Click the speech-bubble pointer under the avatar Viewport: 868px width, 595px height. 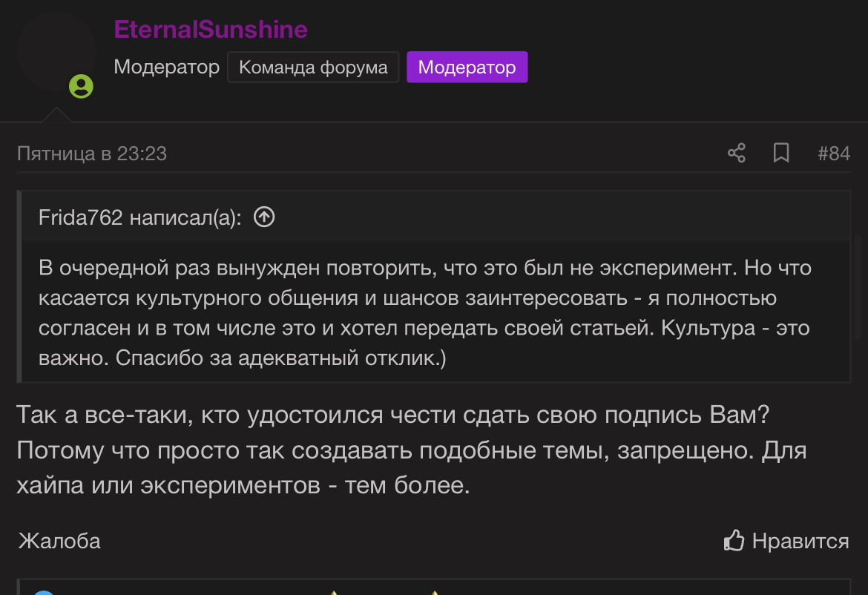coord(56,114)
